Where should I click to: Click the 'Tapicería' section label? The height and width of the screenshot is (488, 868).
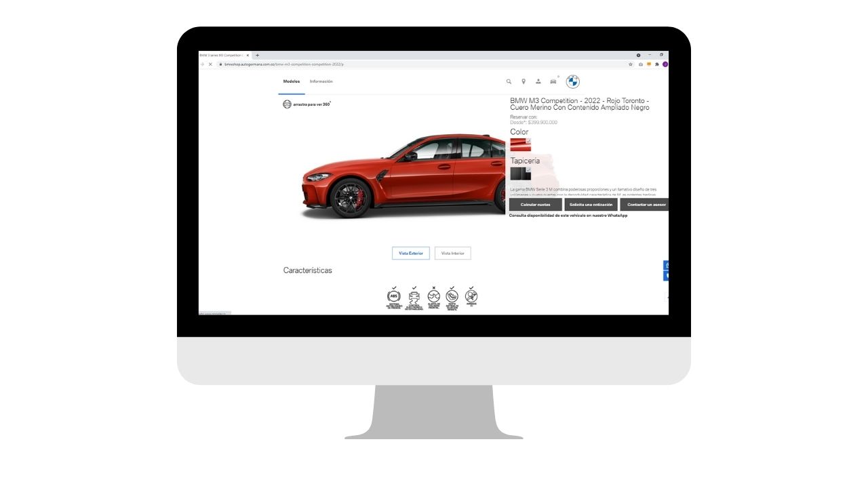[x=526, y=161]
